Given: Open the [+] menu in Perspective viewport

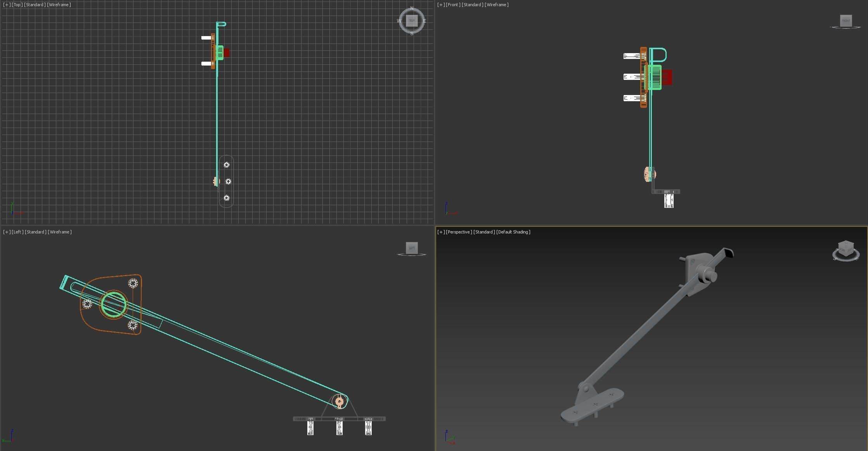Looking at the screenshot, I should coord(441,232).
